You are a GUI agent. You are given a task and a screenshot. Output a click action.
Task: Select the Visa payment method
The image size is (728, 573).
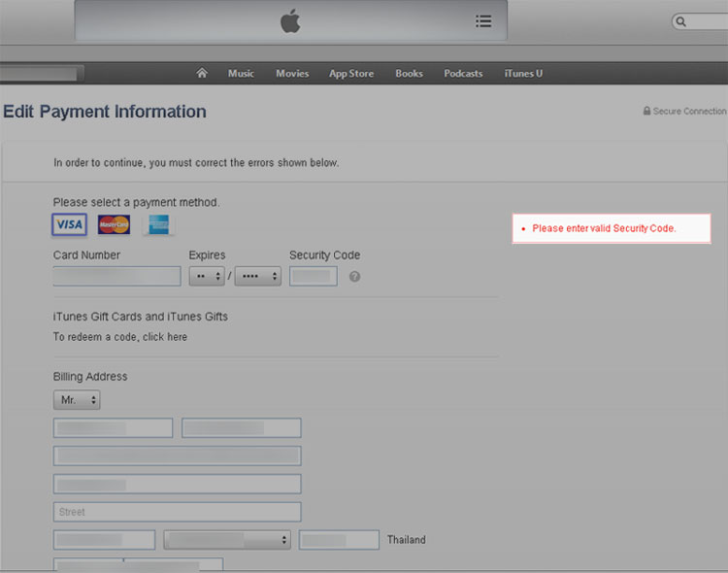(x=69, y=225)
